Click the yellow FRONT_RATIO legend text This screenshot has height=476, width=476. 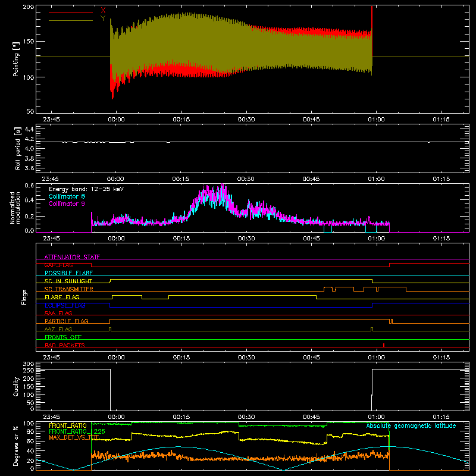pos(68,425)
